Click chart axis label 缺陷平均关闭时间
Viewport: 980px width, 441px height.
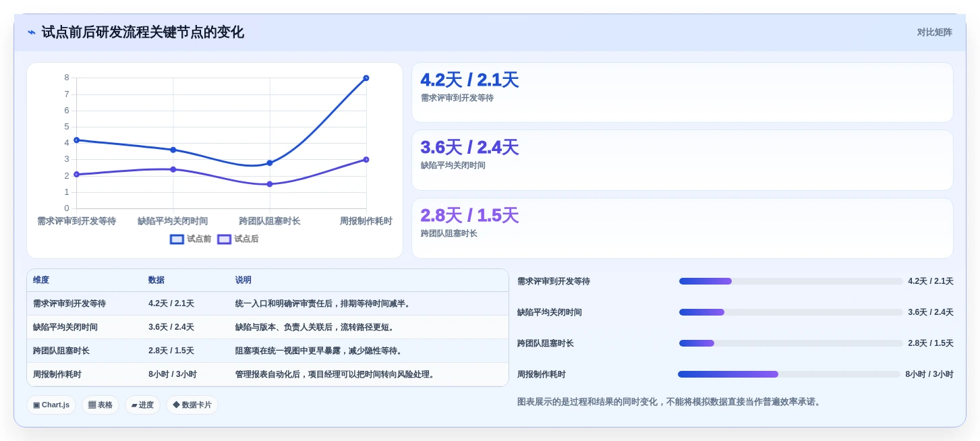173,221
